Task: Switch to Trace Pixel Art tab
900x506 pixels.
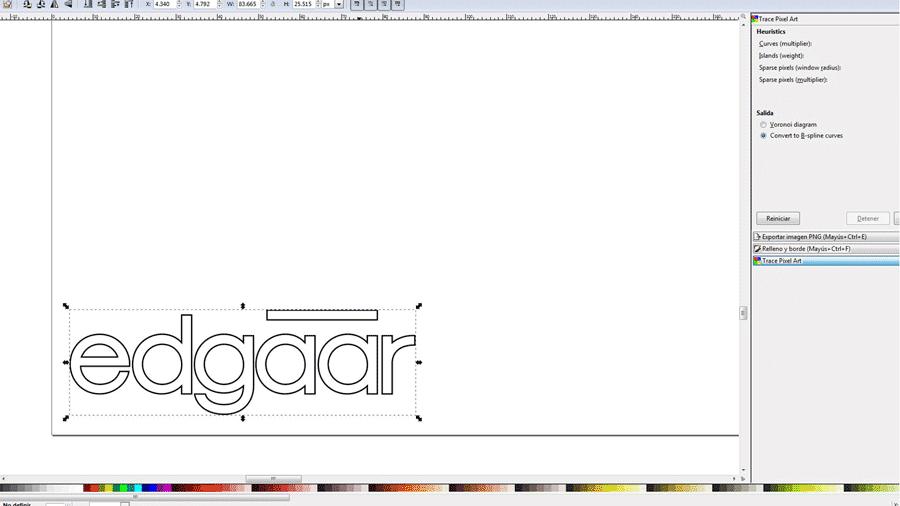Action: click(x=825, y=261)
